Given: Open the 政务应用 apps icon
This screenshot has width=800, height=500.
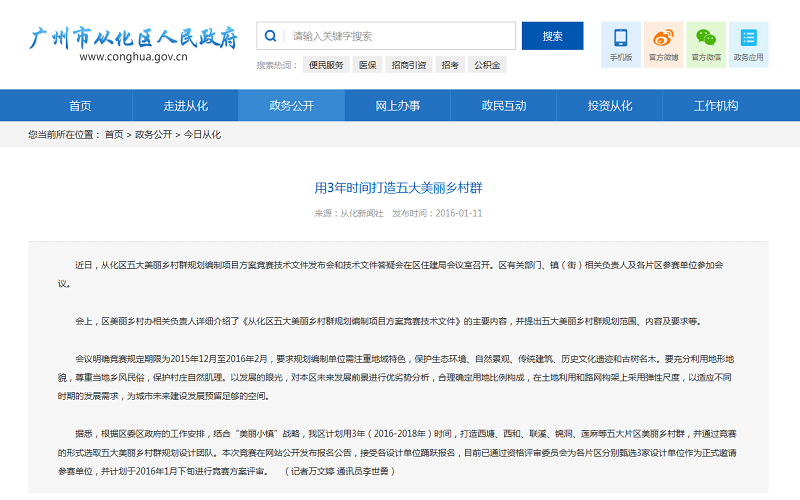Looking at the screenshot, I should 748,43.
